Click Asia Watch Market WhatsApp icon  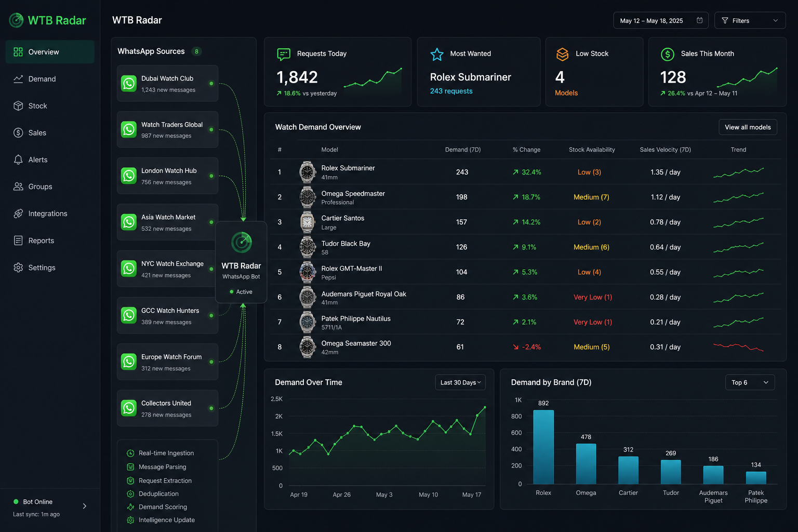coord(129,222)
